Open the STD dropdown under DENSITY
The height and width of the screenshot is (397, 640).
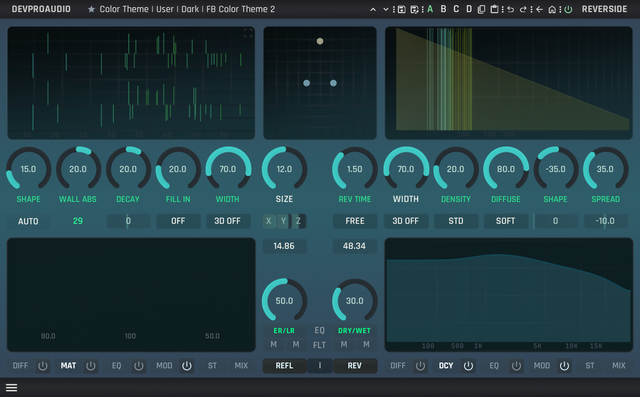coord(456,221)
